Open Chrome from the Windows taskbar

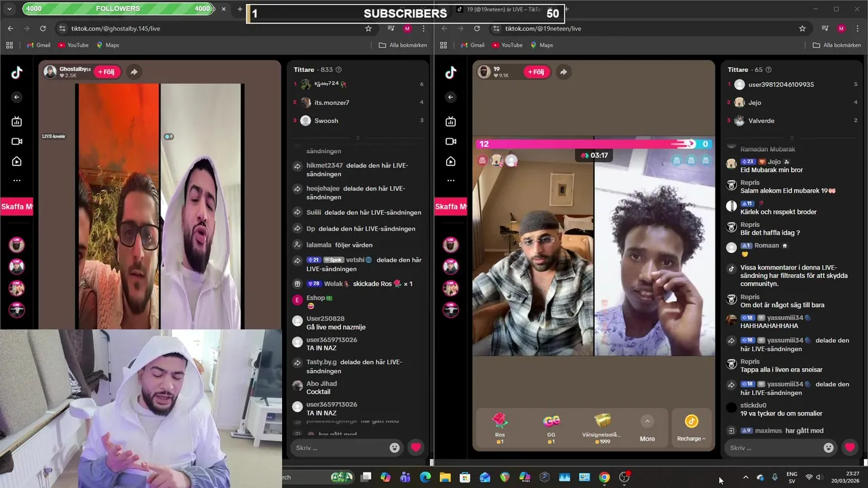coord(604,477)
